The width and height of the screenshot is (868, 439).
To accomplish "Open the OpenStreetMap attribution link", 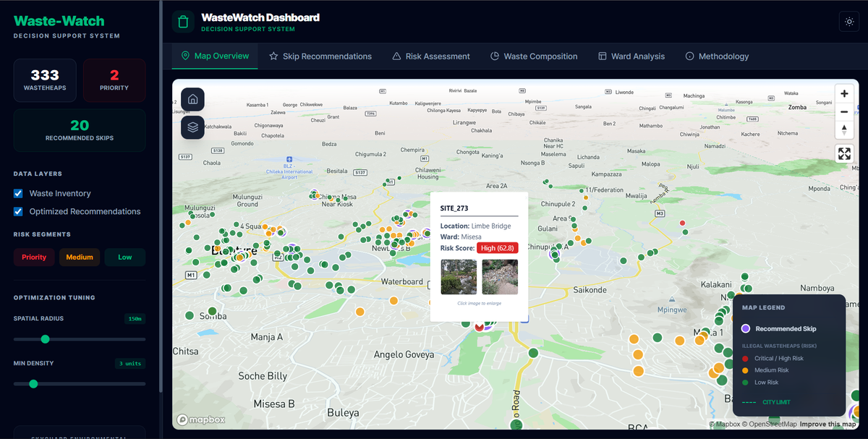I will tap(770, 425).
